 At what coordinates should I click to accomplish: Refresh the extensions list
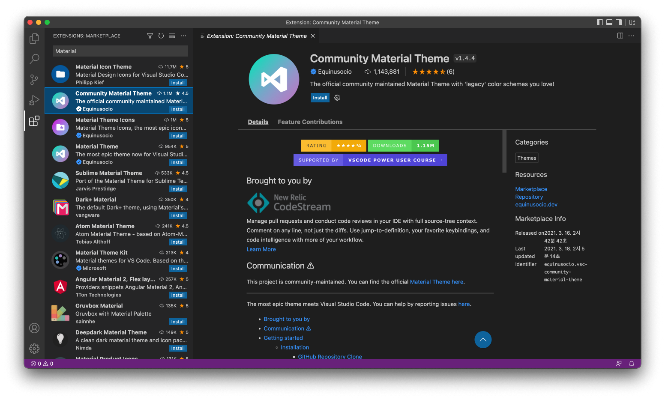(161, 36)
